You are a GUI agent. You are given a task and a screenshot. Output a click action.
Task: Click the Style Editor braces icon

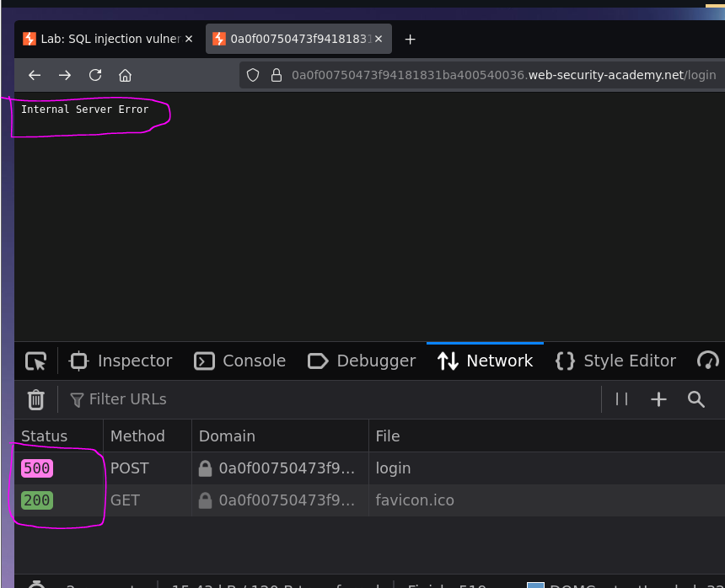click(565, 361)
